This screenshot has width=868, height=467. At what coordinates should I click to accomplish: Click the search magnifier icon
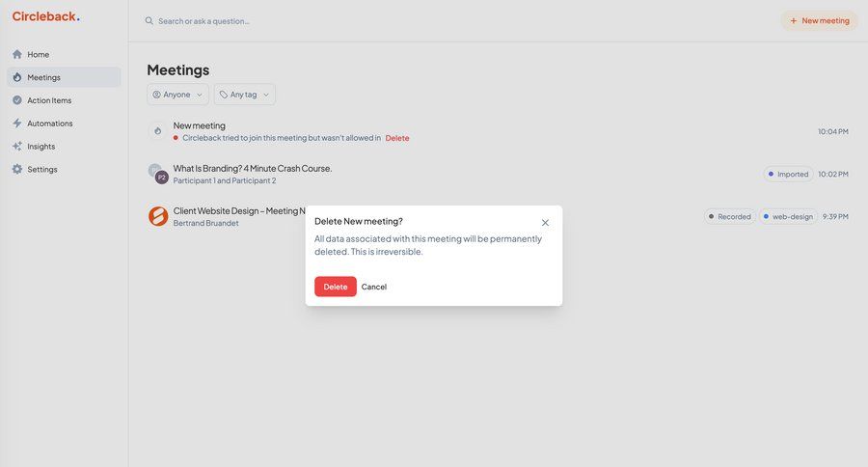[149, 20]
